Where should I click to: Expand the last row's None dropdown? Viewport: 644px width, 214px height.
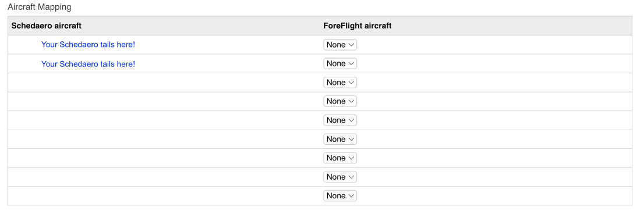(340, 195)
